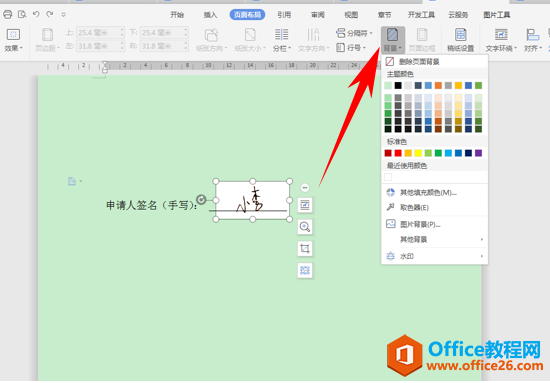
Task: Click the 页面边框 page border button
Action: tap(422, 40)
